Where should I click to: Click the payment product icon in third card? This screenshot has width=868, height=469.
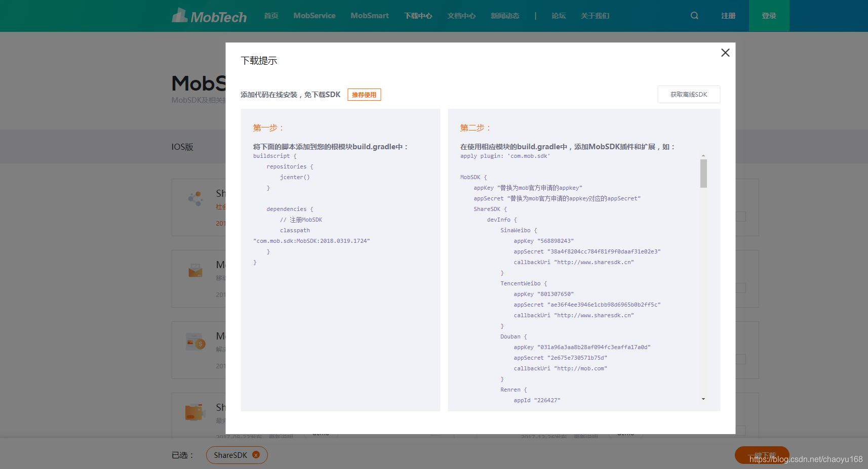click(195, 342)
